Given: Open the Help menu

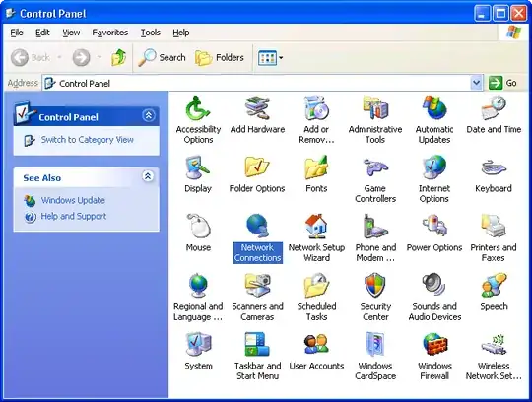Looking at the screenshot, I should (x=181, y=33).
